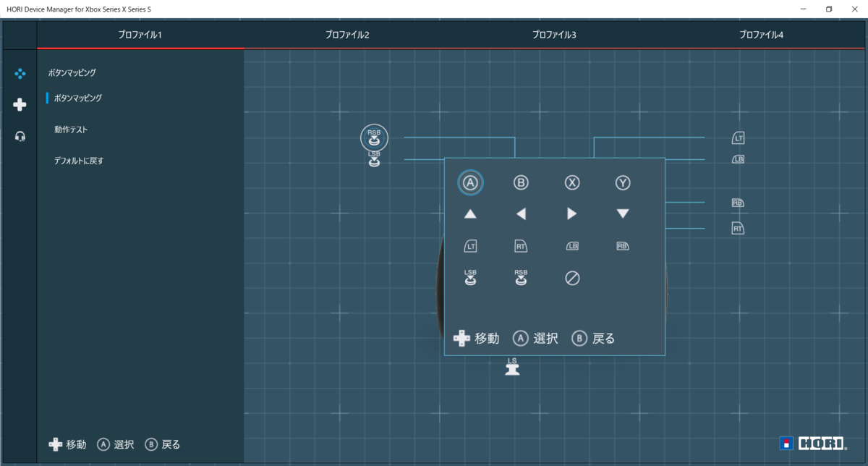The image size is (868, 466).
Task: Choose the no-assignment (disabled) icon in popup
Action: [x=572, y=278]
